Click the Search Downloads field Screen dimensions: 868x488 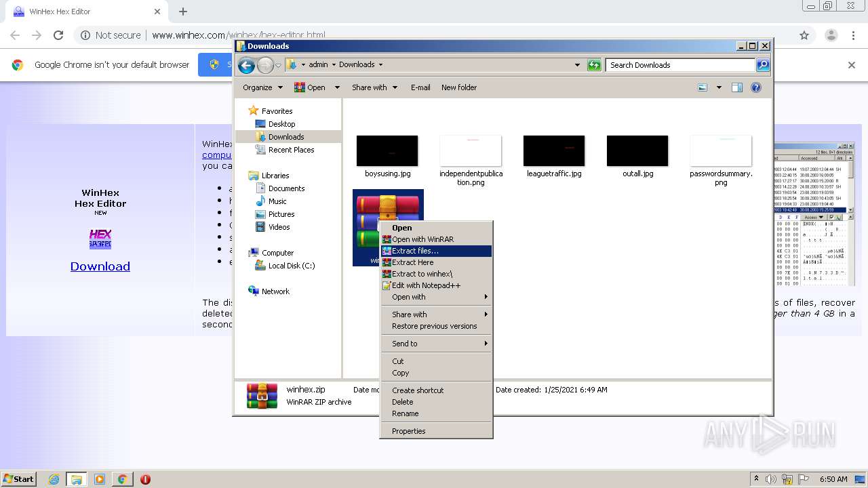680,65
